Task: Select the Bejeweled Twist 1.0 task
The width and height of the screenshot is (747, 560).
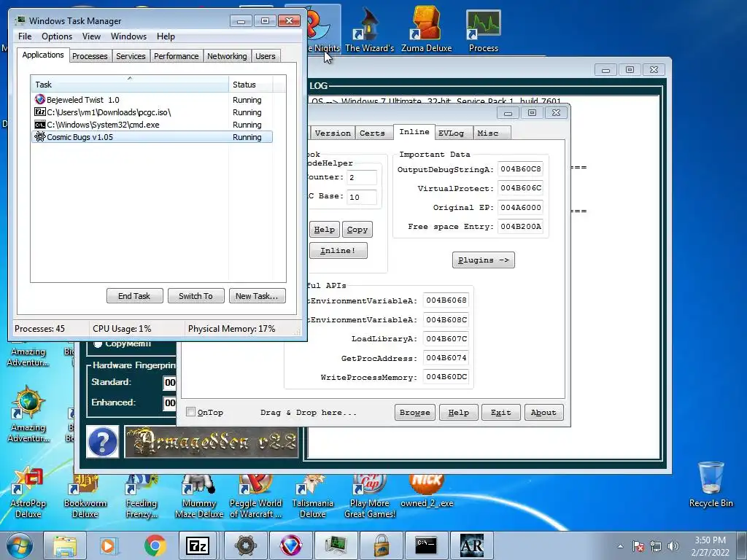Action: tap(152, 100)
